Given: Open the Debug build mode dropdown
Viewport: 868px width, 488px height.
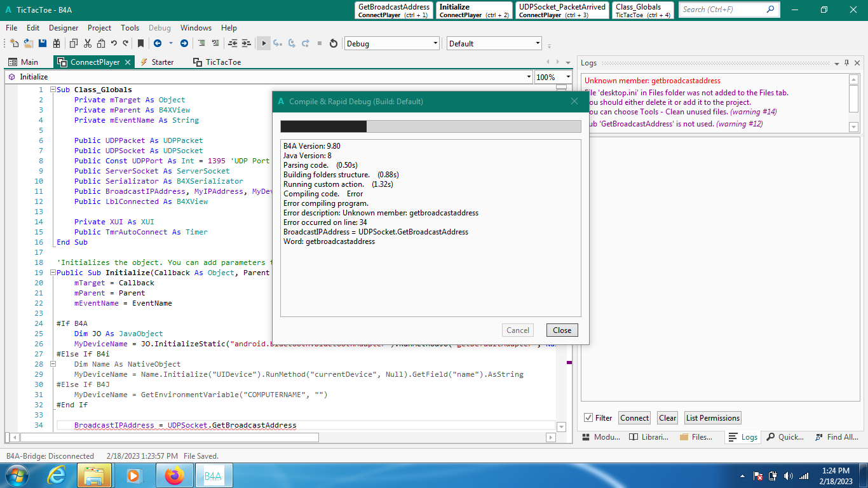Looking at the screenshot, I should tap(435, 43).
